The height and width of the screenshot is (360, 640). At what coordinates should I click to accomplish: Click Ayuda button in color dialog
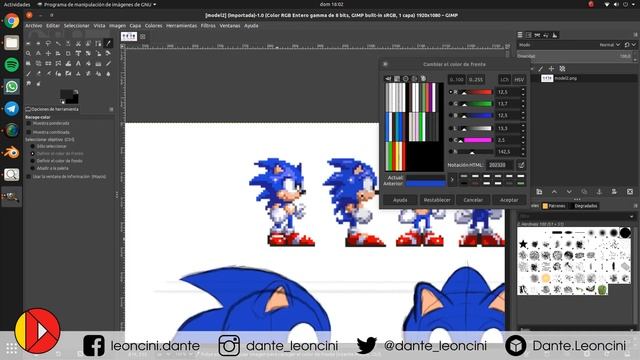400,200
